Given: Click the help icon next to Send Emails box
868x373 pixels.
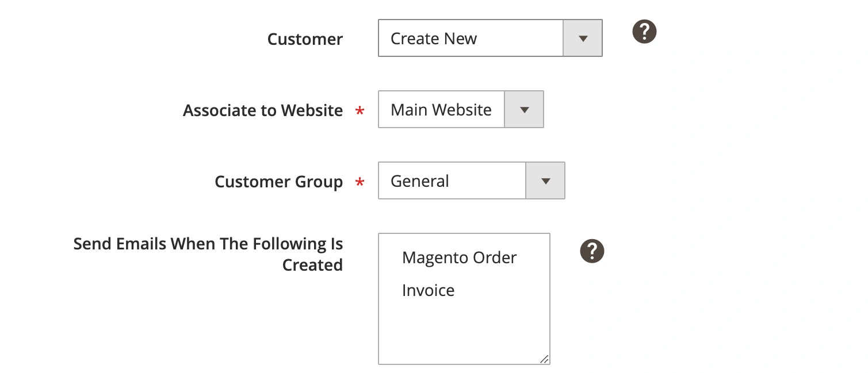Looking at the screenshot, I should 591,251.
